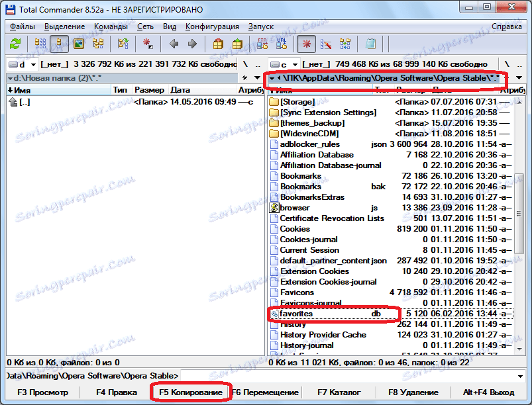Toggle the red asterisk toolbar button

[x=306, y=44]
